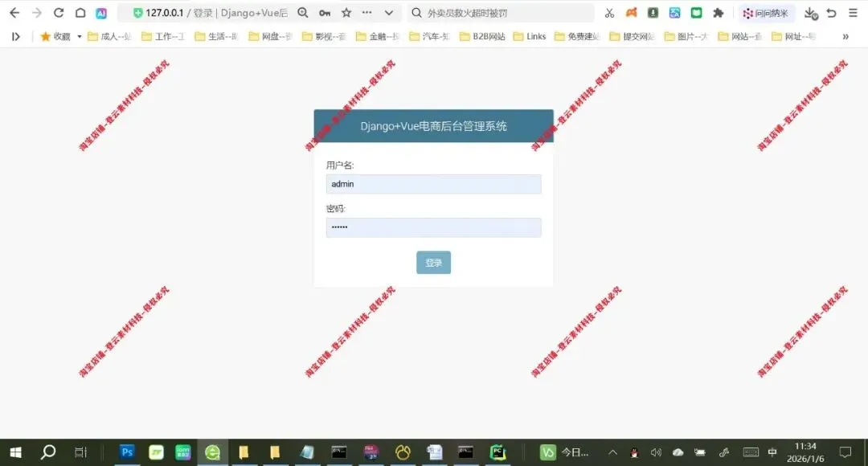
Task: Open the 影视 bookmarks folder
Action: (x=324, y=36)
